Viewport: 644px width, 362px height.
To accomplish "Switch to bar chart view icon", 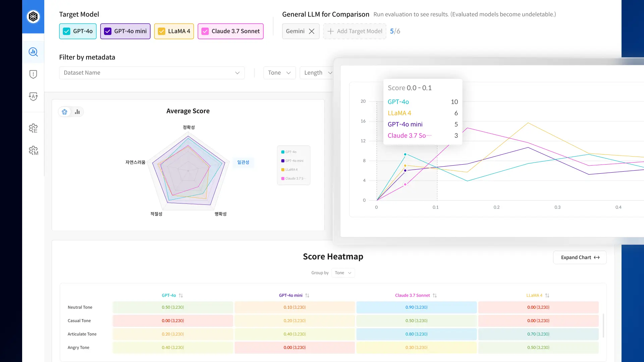I will (x=77, y=112).
